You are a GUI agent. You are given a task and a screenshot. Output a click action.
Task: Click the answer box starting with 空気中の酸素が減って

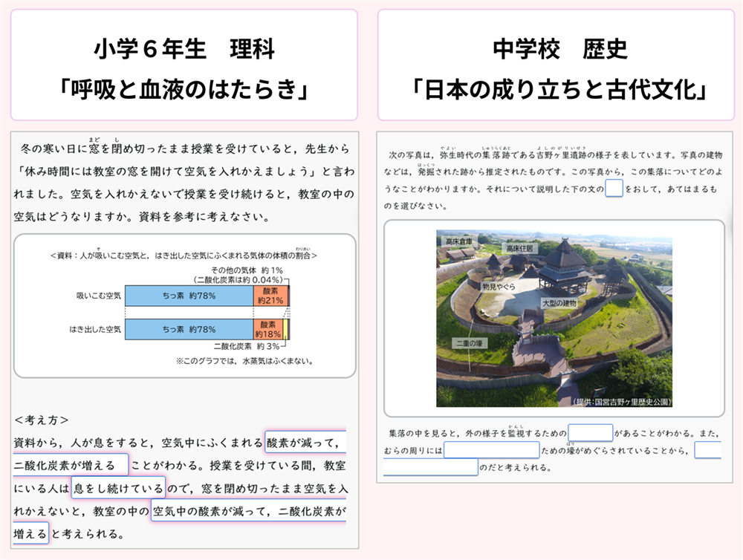pos(249,511)
